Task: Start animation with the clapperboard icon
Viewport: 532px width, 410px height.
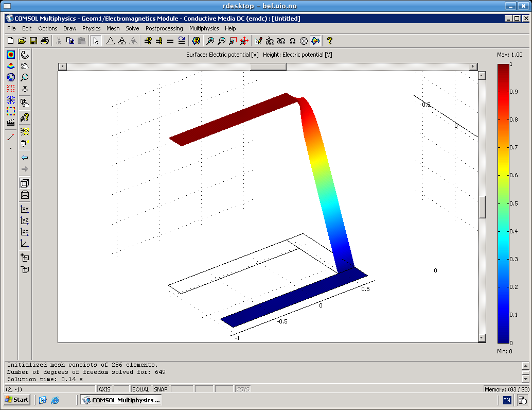Action: pos(11,123)
